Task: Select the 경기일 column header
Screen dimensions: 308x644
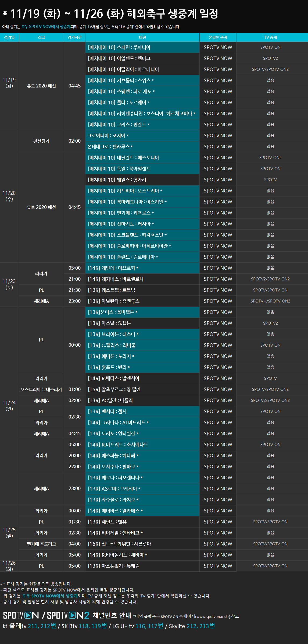Action: click(x=9, y=37)
